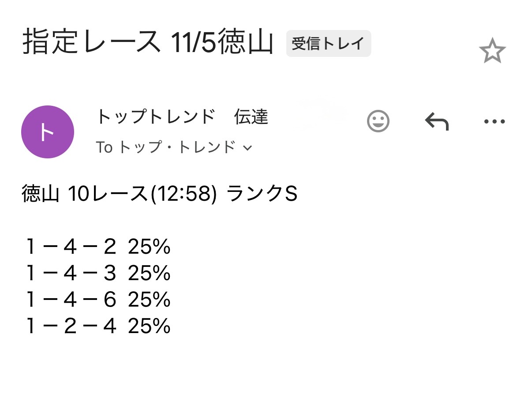Screen dimensions: 532x401
Task: Tap the 1－4－6 prediction line
Action: pyautogui.click(x=71, y=300)
